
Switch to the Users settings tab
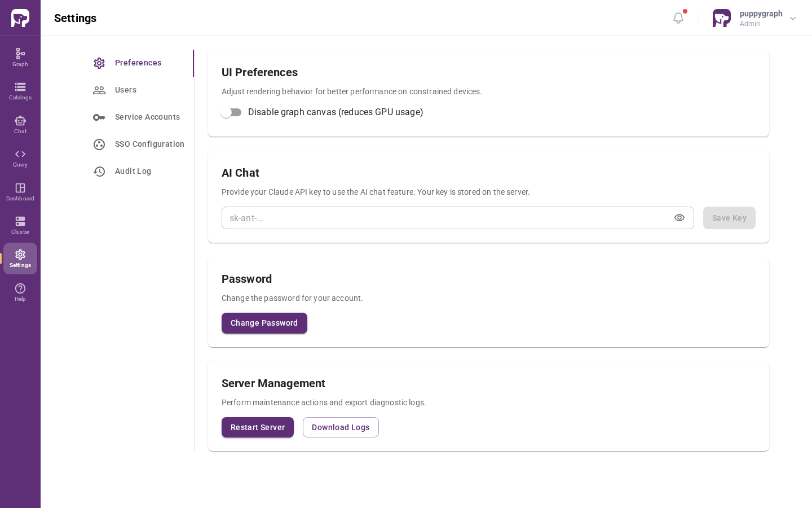tap(138, 90)
